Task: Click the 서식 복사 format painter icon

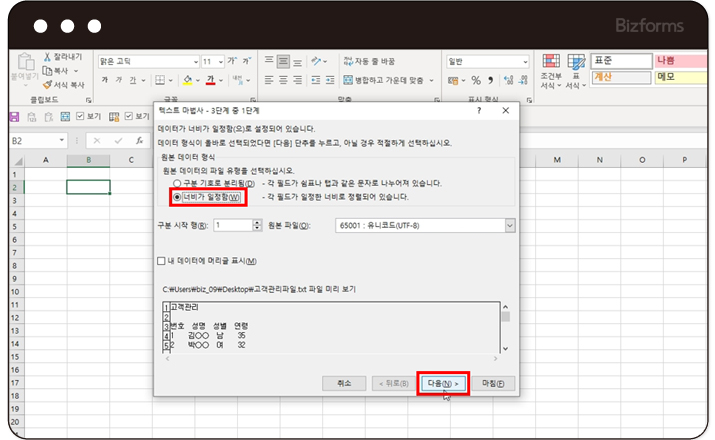Action: [47, 85]
